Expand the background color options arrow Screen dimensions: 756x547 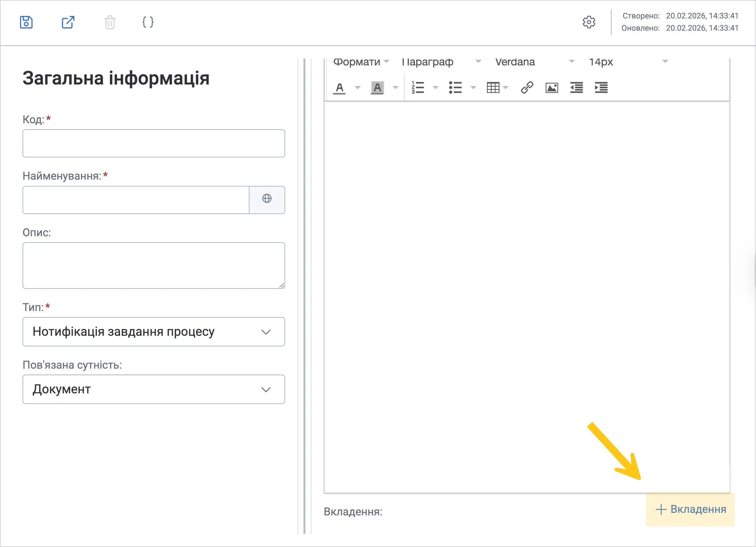395,88
